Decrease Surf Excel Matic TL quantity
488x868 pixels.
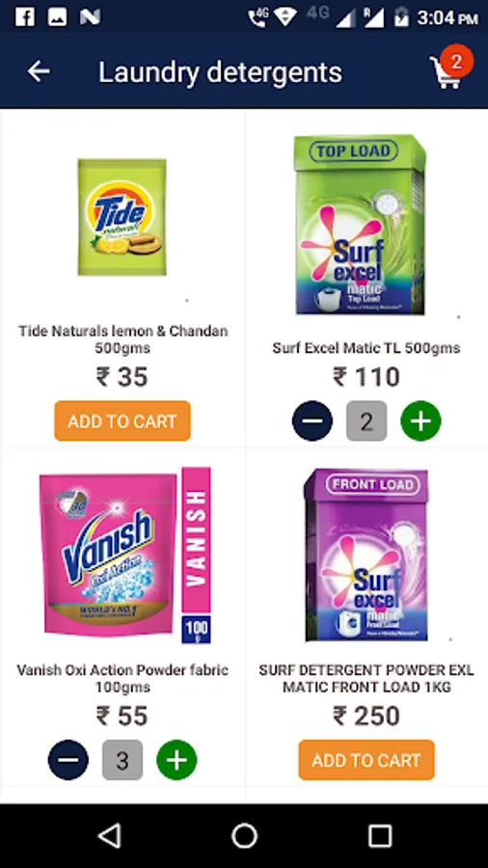coord(312,421)
